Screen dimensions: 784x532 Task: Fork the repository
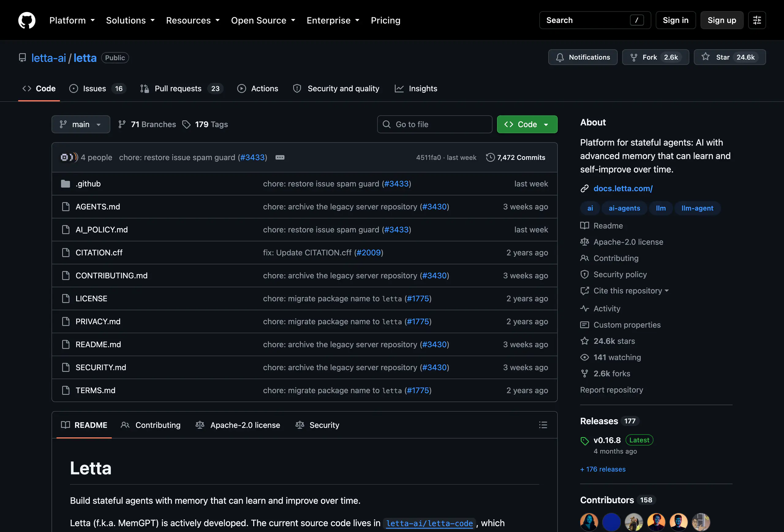click(655, 57)
